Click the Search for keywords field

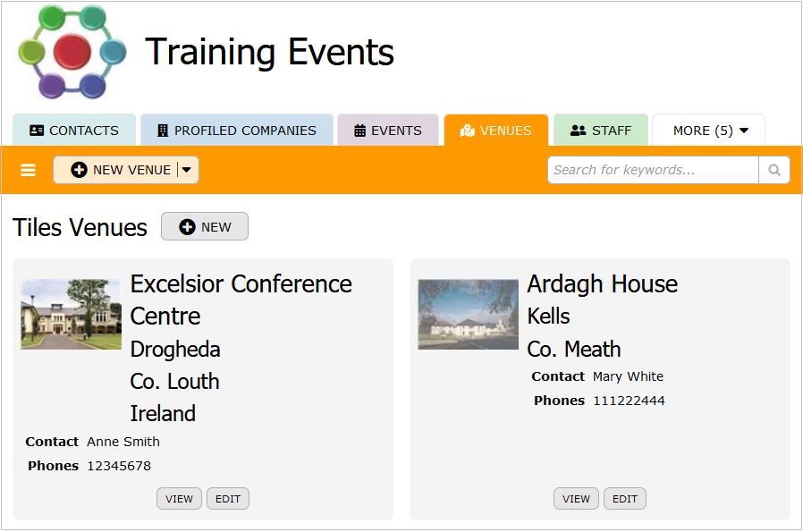(653, 170)
